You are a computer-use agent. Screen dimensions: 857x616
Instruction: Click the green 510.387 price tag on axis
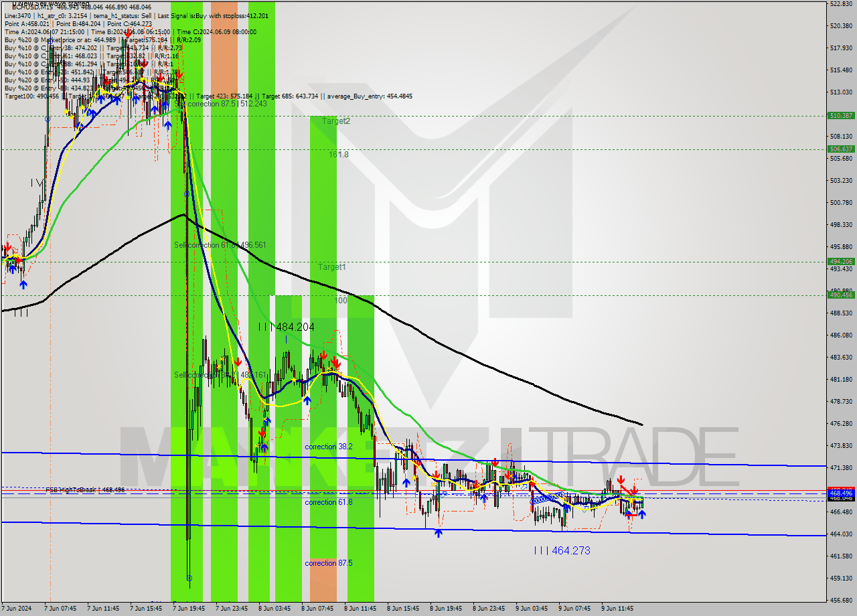[841, 115]
